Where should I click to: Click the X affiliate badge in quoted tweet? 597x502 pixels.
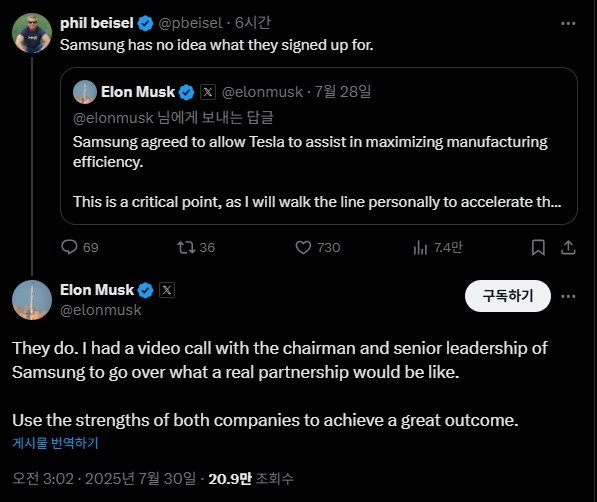(208, 92)
